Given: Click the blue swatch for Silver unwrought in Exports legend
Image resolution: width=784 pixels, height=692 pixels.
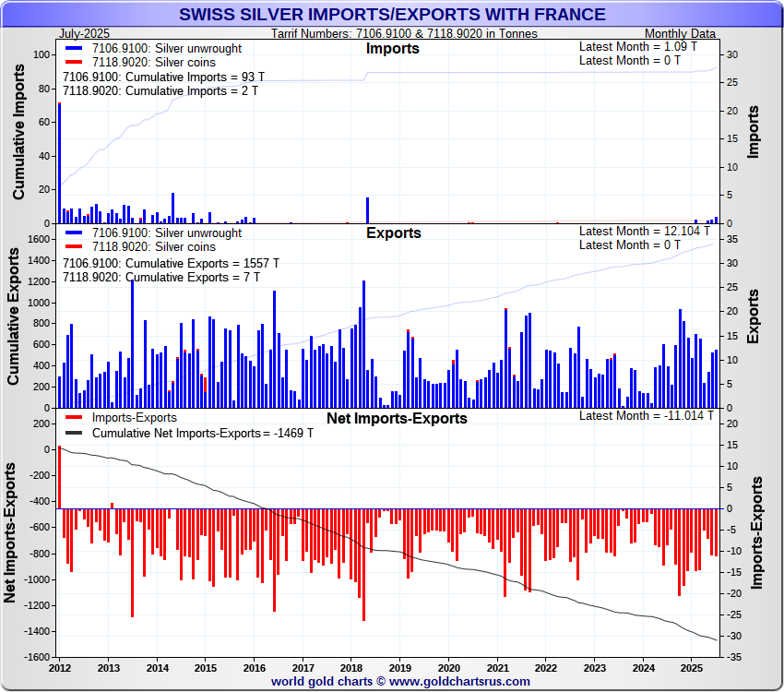Looking at the screenshot, I should (74, 233).
